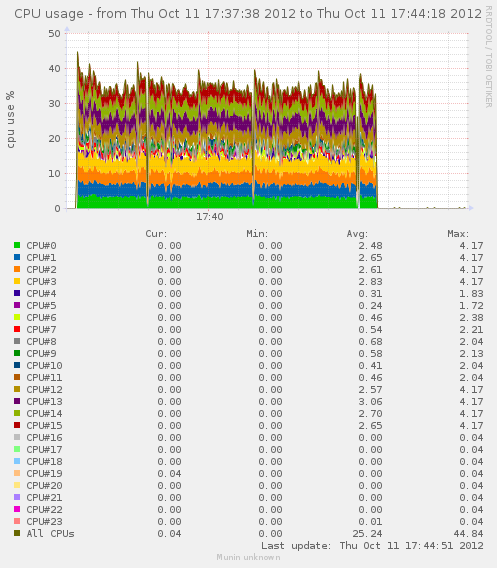
Task: Click the yellow CPU#3 legend swatch
Action: tap(17, 281)
